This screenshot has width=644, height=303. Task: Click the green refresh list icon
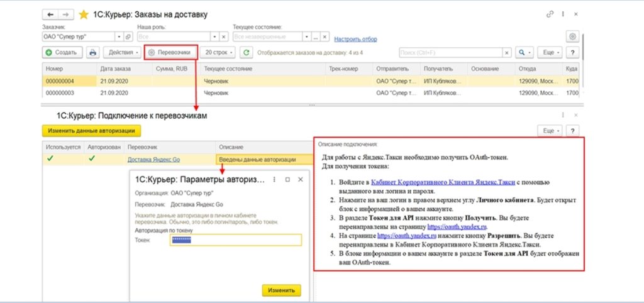coord(247,53)
